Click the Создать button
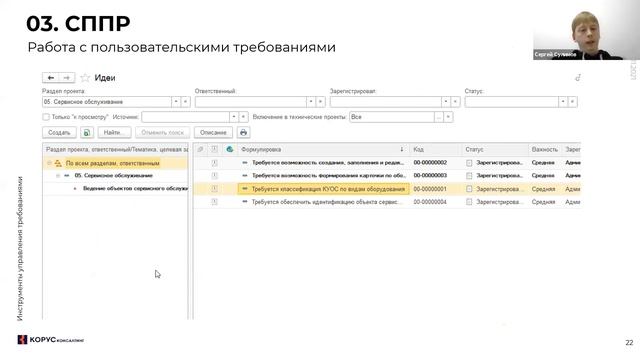Viewport: 640px width, 360px height. click(x=59, y=133)
